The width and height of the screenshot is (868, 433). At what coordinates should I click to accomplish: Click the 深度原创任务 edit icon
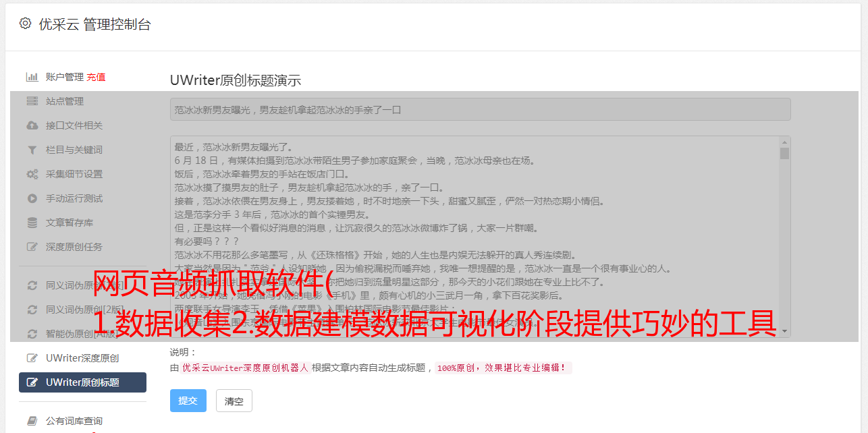coord(32,247)
